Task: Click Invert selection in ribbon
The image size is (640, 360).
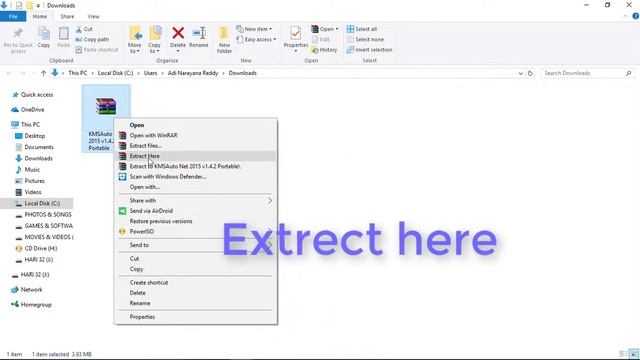Action: pos(369,50)
